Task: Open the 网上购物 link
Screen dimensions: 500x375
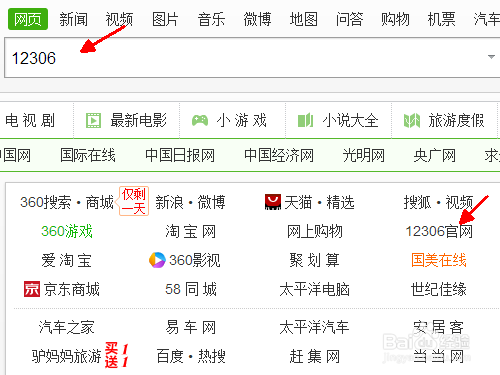Action: click(x=315, y=231)
